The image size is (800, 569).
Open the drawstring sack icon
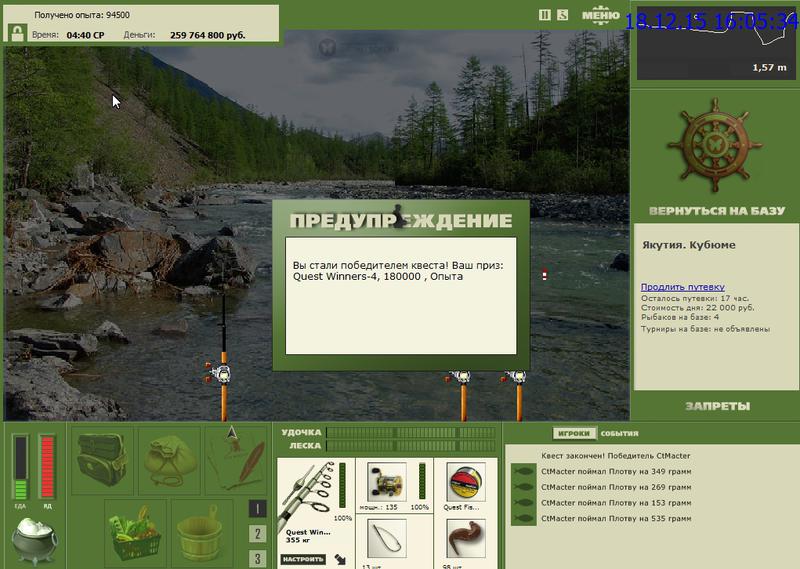pos(169,460)
